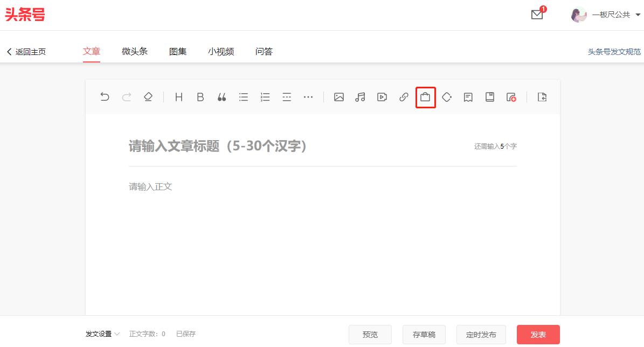Open the 头条号发文规范 link
644x347 pixels.
[x=614, y=52]
